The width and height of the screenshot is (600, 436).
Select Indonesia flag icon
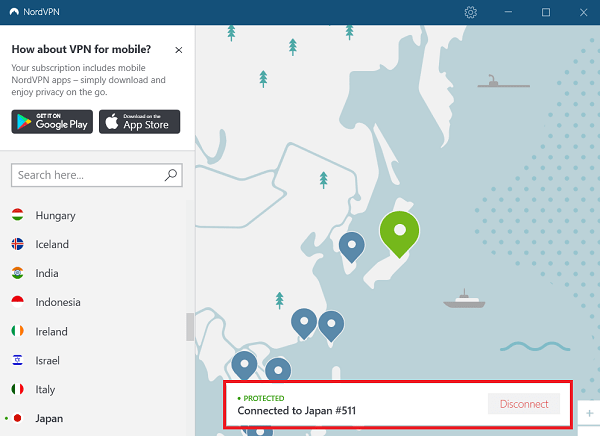[x=18, y=302]
